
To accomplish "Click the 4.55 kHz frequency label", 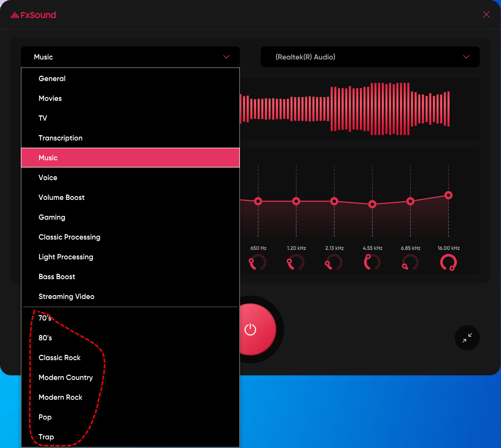I will (x=372, y=248).
